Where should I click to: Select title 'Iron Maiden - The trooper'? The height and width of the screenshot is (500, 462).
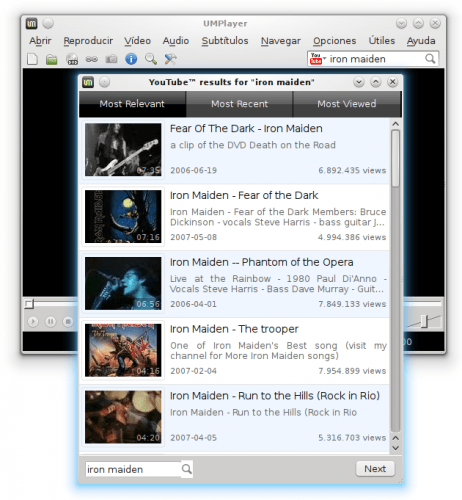click(x=234, y=329)
